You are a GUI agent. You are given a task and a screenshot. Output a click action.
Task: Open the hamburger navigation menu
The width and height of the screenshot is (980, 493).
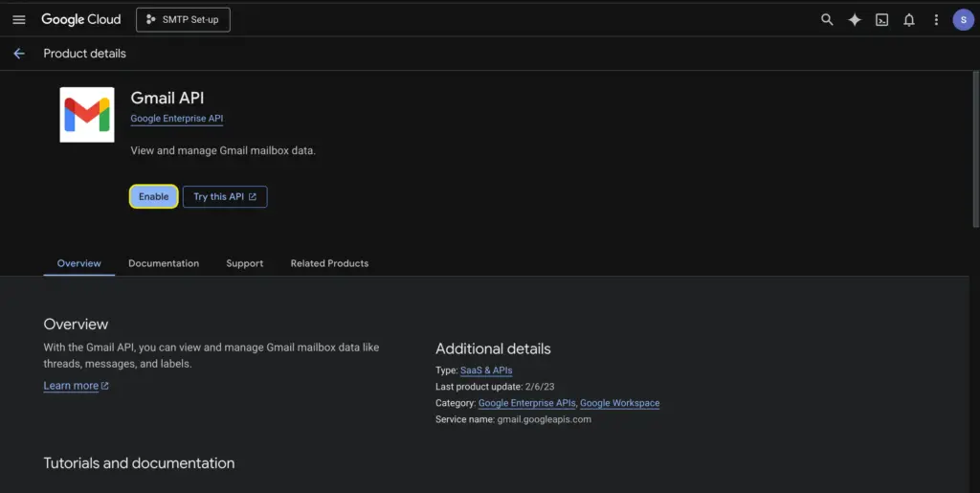click(x=19, y=19)
